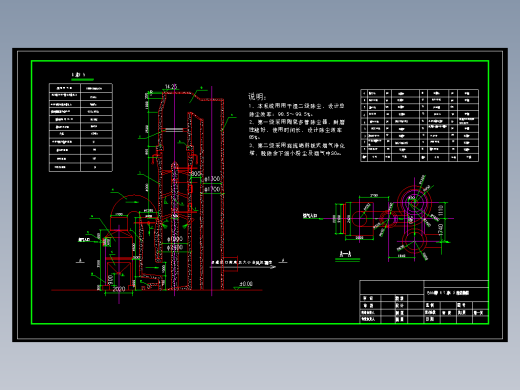
Task: Click the "φ1300" diameter dimension
Action: tap(212, 179)
